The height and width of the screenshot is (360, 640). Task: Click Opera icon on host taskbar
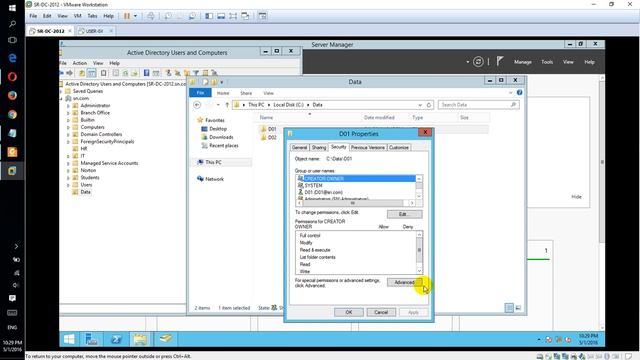12,77
